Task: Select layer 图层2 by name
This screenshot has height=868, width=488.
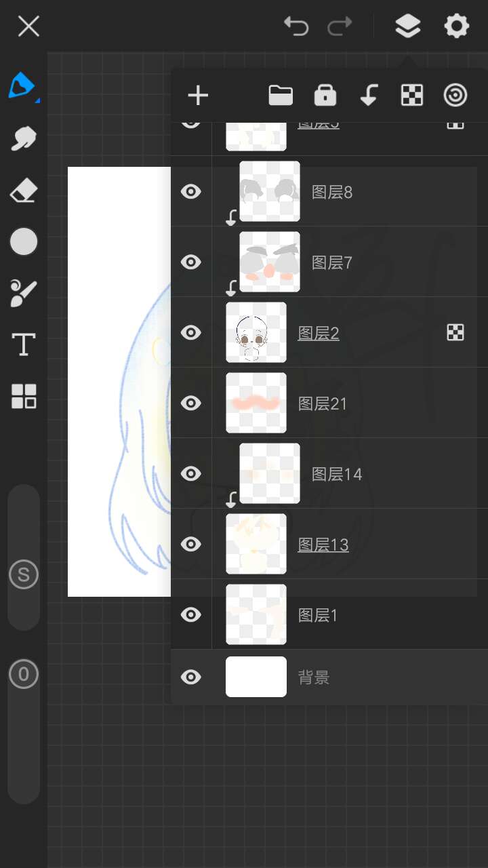Action: [x=319, y=333]
